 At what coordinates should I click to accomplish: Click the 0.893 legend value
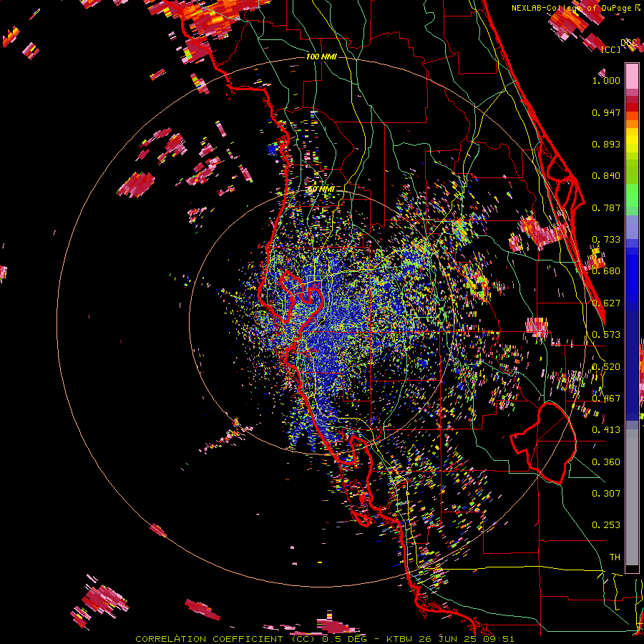606,144
